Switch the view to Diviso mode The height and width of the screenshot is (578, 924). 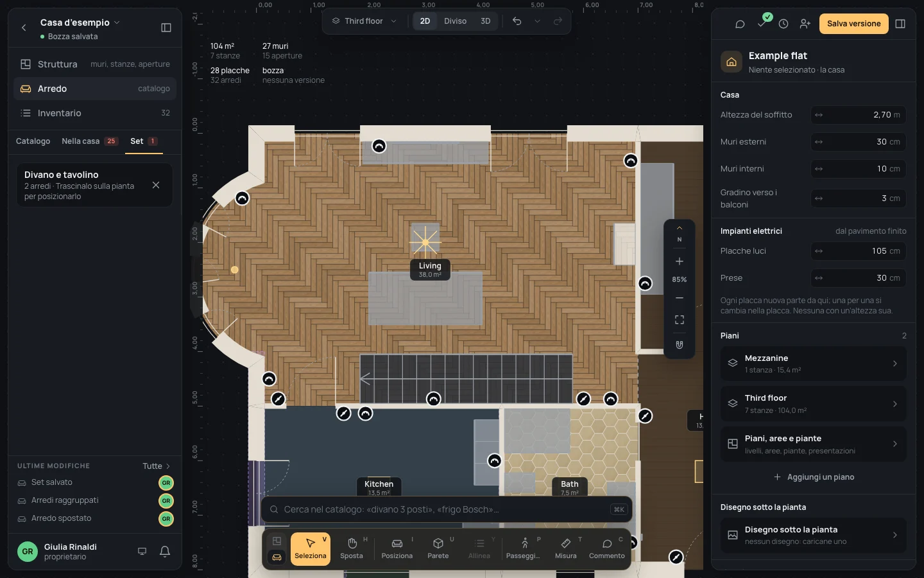(456, 21)
